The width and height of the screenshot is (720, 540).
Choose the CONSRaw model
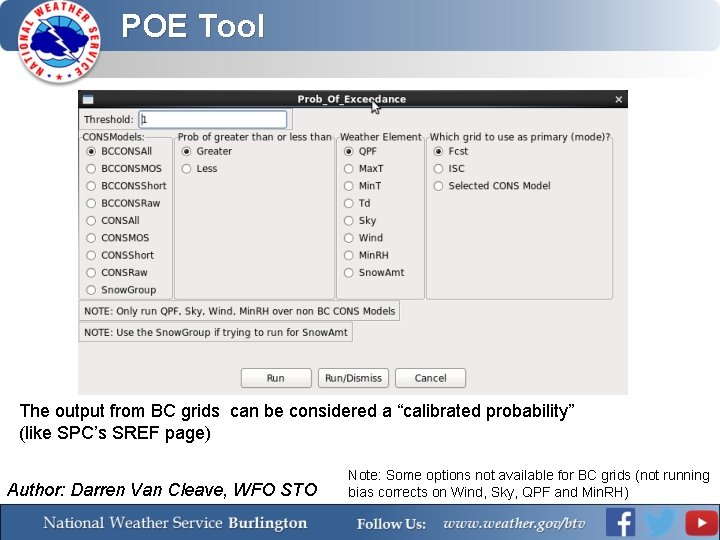click(x=117, y=273)
